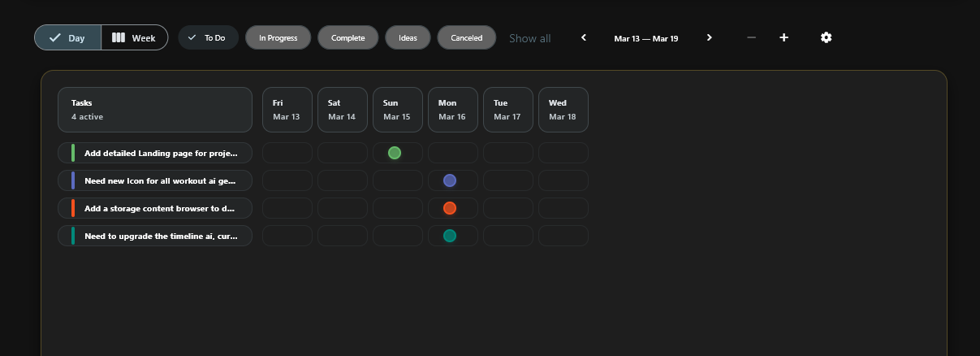Image resolution: width=980 pixels, height=356 pixels.
Task: Switch to Week view
Action: click(134, 37)
